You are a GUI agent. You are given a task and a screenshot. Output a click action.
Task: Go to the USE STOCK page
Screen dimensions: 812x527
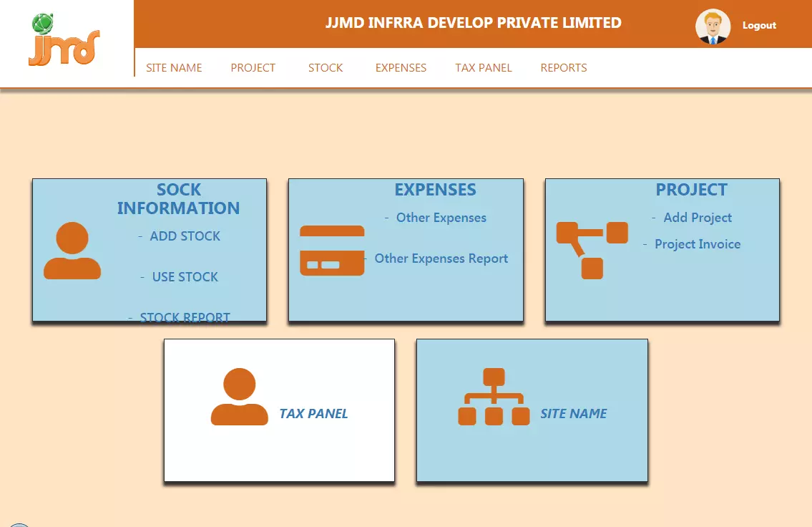[x=185, y=277]
